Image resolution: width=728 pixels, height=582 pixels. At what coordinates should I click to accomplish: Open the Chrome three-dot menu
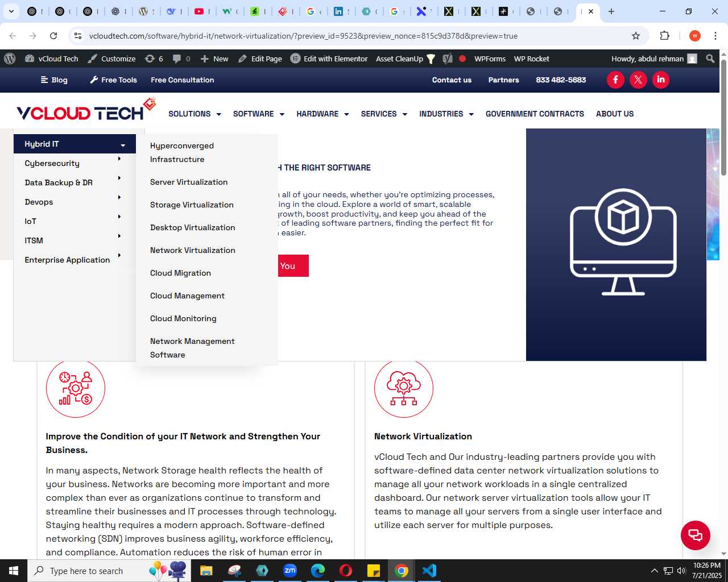[715, 36]
